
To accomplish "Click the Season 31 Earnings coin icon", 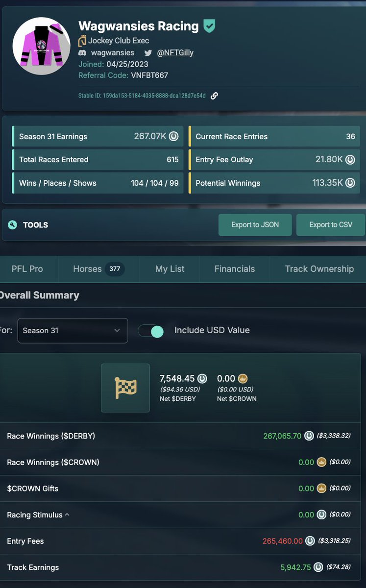I will coord(174,136).
